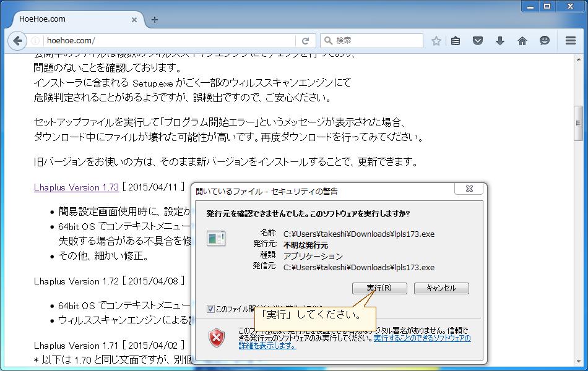The image size is (588, 371).
Task: Open a new tab with the plus button
Action: [154, 19]
